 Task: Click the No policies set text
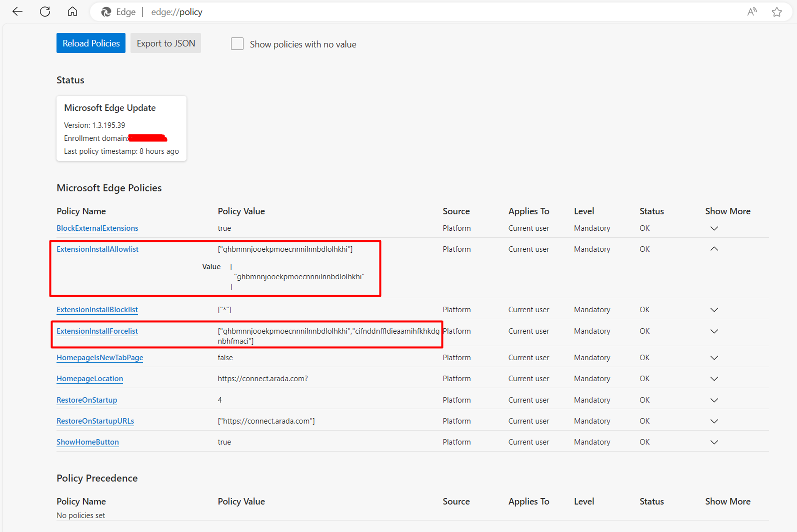(80, 516)
